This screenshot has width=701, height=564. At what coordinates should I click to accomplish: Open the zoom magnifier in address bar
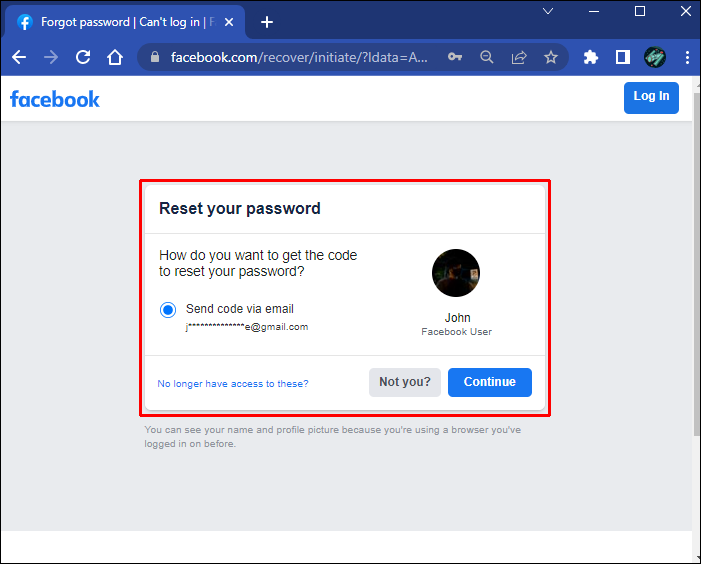(487, 57)
